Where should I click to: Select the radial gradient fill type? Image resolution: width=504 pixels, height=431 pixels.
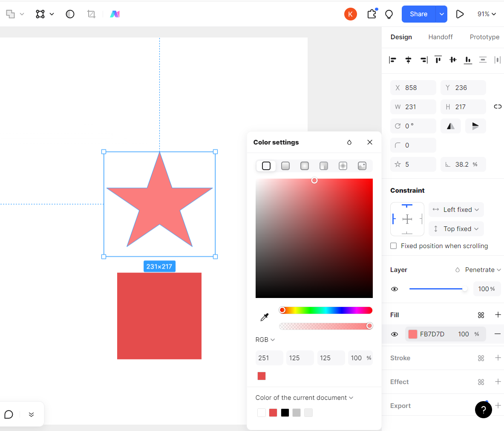coord(304,166)
